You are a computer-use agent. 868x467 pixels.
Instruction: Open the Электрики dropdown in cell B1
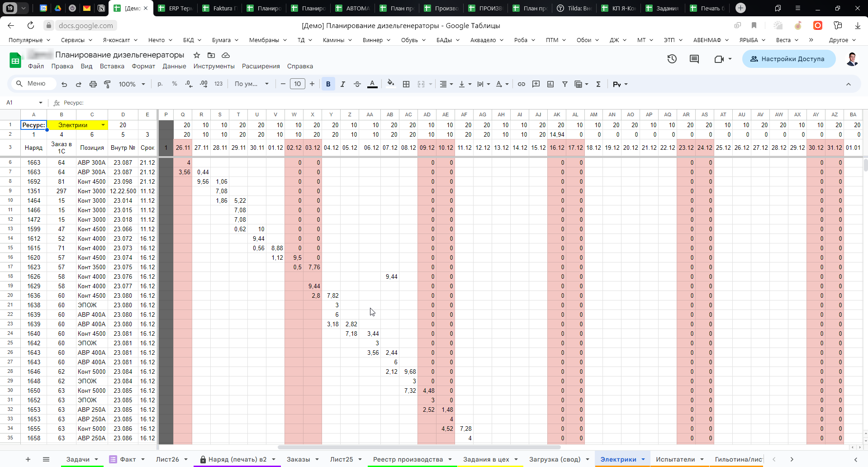tap(103, 125)
